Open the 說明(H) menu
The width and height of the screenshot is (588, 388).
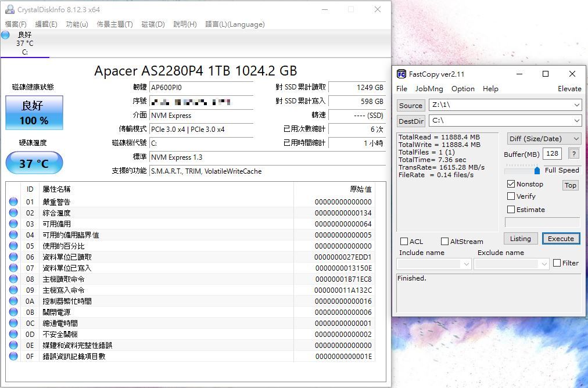click(185, 24)
